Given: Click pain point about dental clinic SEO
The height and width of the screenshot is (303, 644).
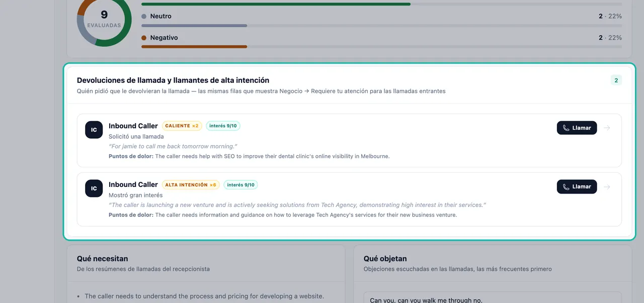Looking at the screenshot, I should tap(249, 156).
